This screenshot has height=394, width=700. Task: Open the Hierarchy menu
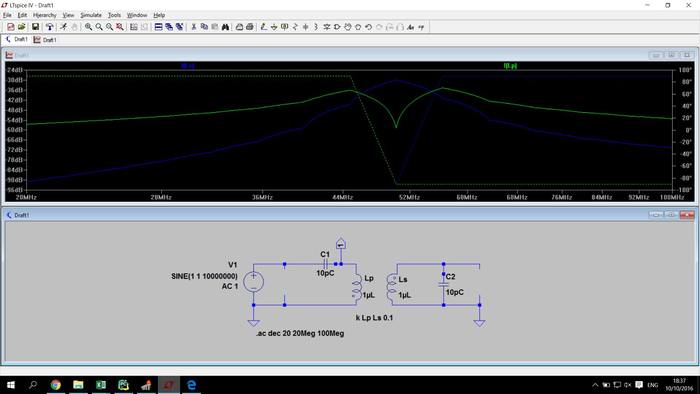pyautogui.click(x=45, y=15)
